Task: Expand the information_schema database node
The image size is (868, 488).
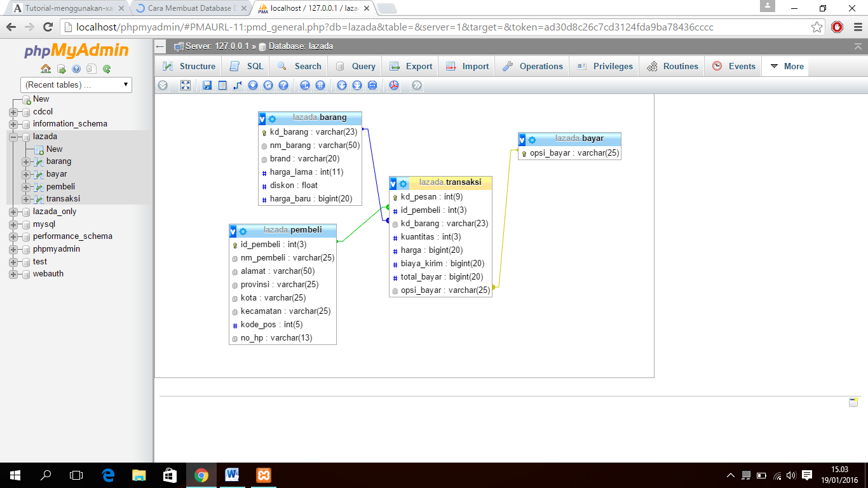Action: pos(13,124)
